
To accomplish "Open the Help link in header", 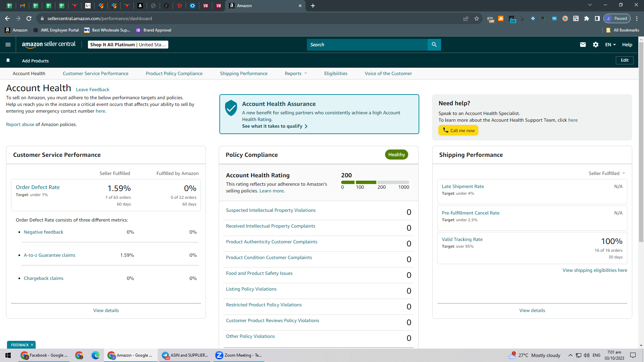I will [627, 45].
